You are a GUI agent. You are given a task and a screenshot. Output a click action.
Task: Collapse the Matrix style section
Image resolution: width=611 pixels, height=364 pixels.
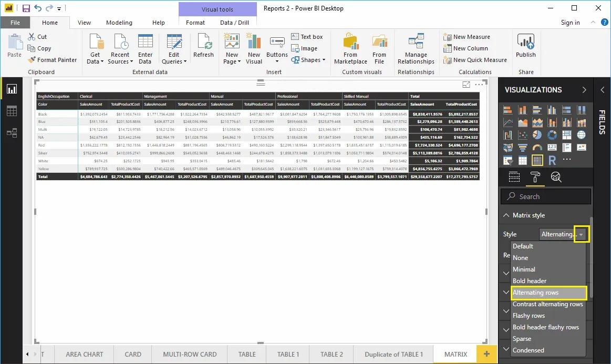pos(506,215)
